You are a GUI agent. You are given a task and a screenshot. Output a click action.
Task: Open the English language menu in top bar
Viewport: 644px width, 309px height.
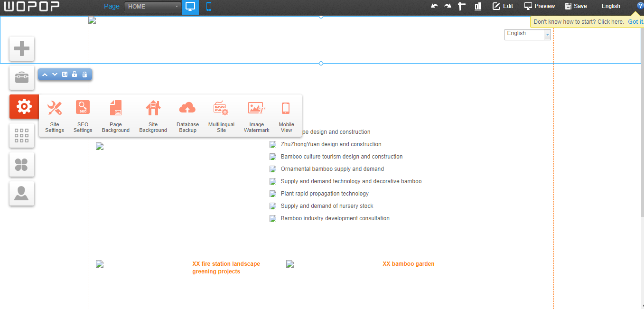[x=611, y=6]
